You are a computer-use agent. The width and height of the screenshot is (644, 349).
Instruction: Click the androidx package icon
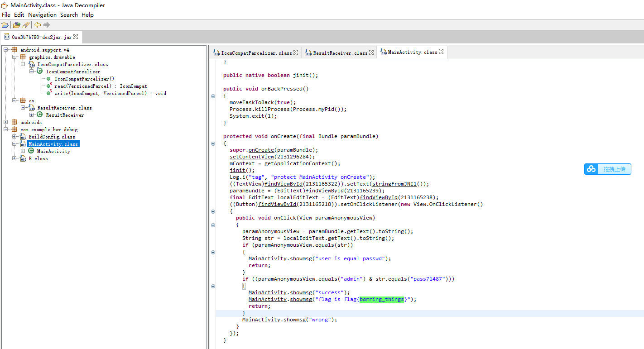click(14, 122)
